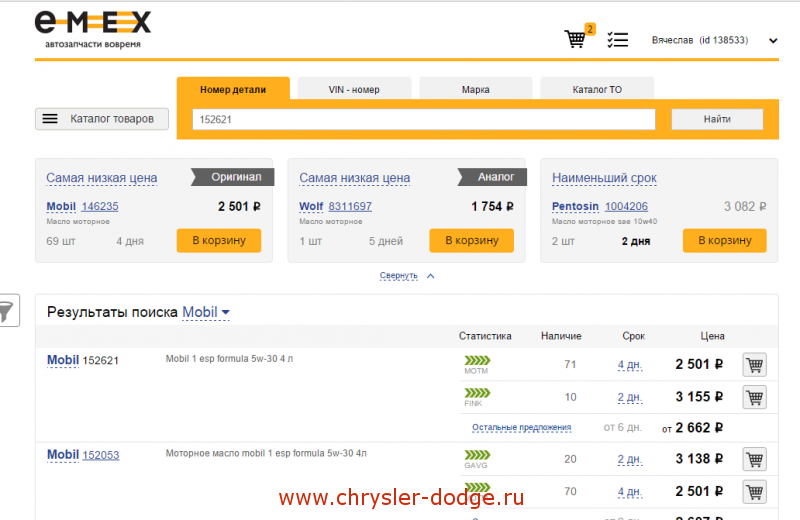The image size is (800, 520).
Task: Add the 3 155 ₽ FINK offer to cart
Action: click(x=755, y=397)
